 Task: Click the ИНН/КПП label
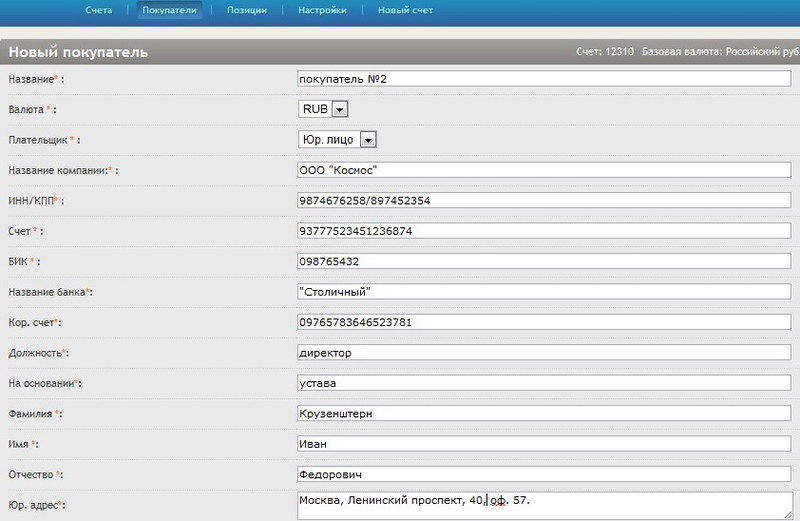tap(36, 201)
